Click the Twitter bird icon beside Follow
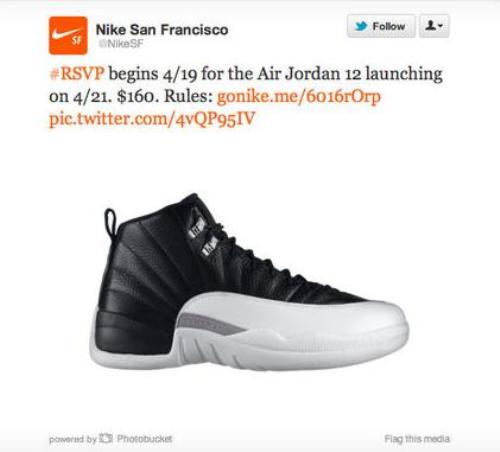The width and height of the screenshot is (500, 452). click(361, 26)
